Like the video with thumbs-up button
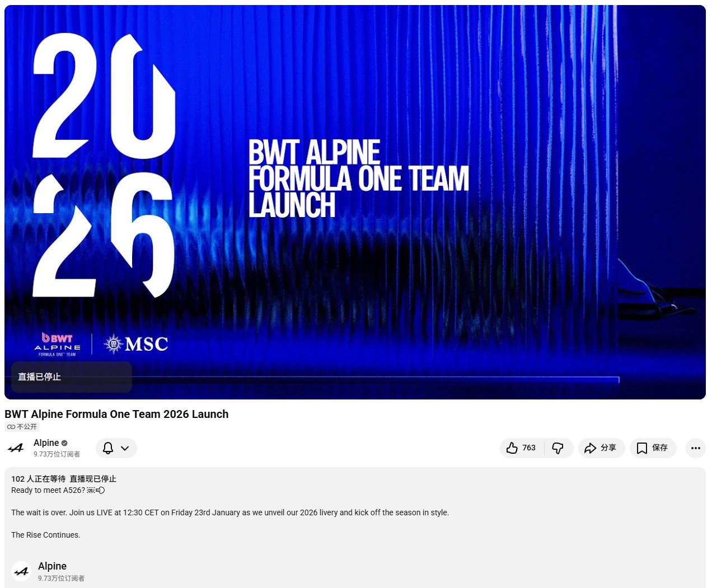The width and height of the screenshot is (712, 588). (522, 448)
